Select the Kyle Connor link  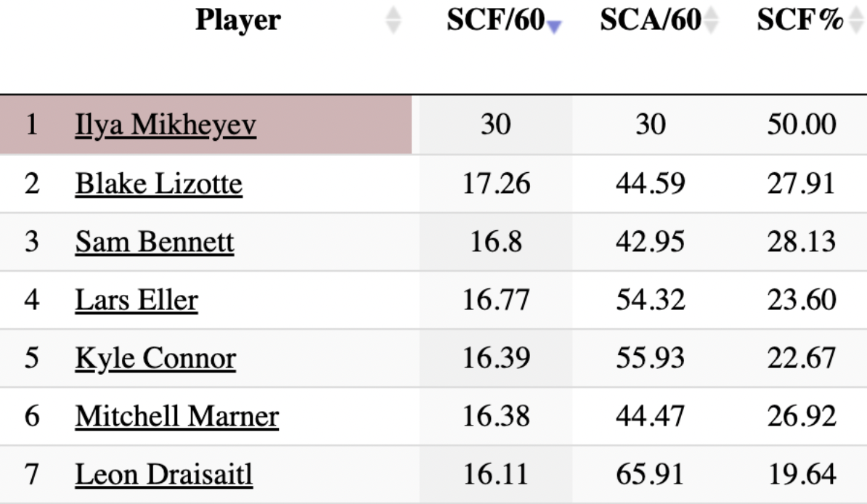(x=155, y=358)
